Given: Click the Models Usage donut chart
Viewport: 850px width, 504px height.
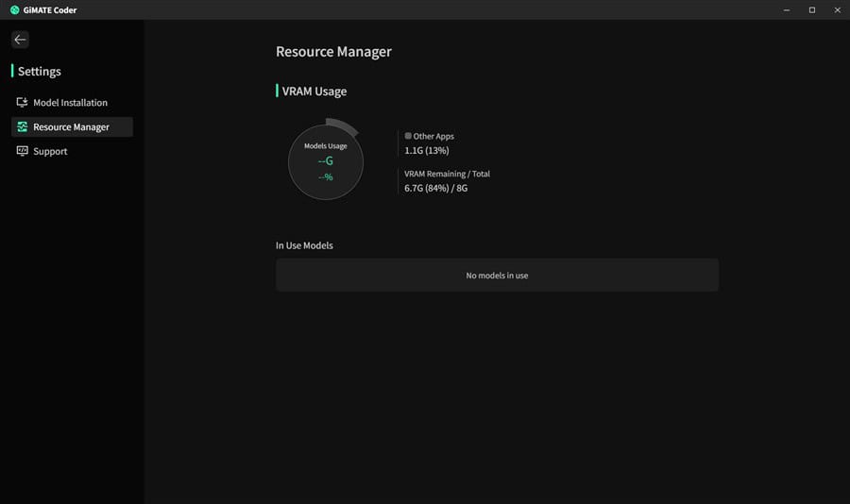Looking at the screenshot, I should (325, 162).
